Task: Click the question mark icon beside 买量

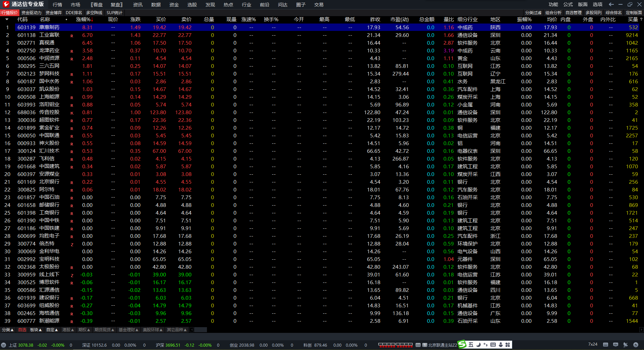Action: pos(641,19)
